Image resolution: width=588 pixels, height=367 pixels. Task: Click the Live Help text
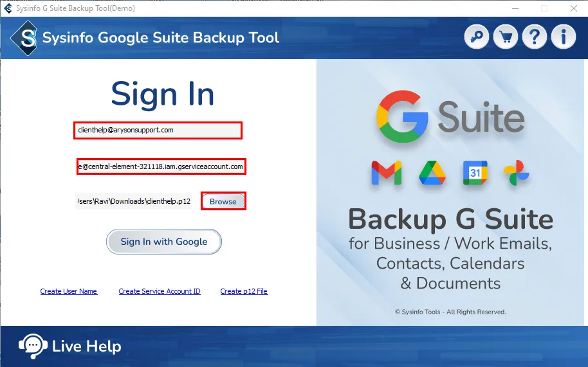click(x=87, y=346)
